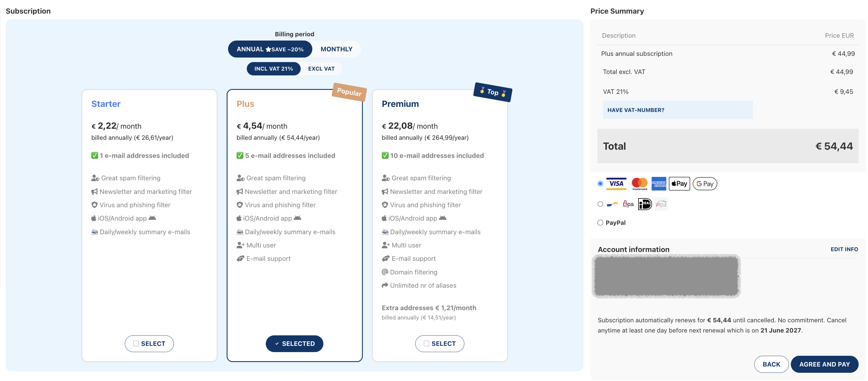The height and width of the screenshot is (381, 868).
Task: Select the PayPal radio button
Action: tap(600, 223)
